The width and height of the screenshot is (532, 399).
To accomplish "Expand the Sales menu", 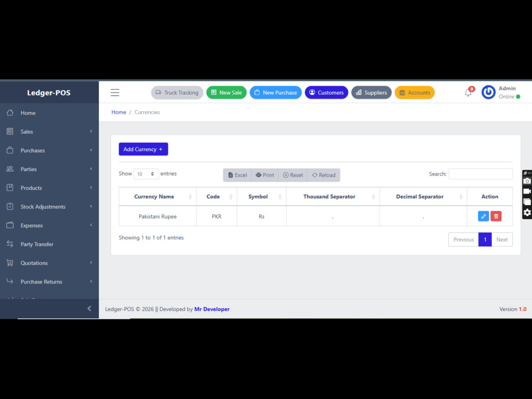I will tap(49, 131).
